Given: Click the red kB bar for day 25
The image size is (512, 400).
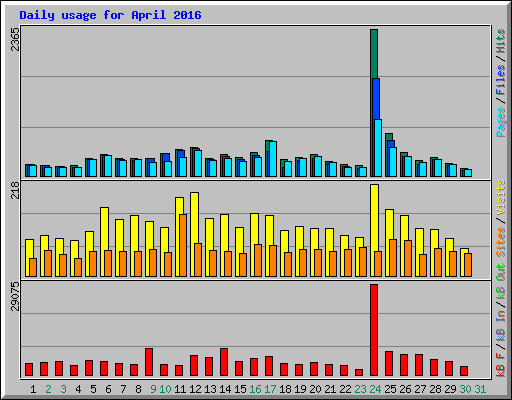Looking at the screenshot, I should coord(389,364).
